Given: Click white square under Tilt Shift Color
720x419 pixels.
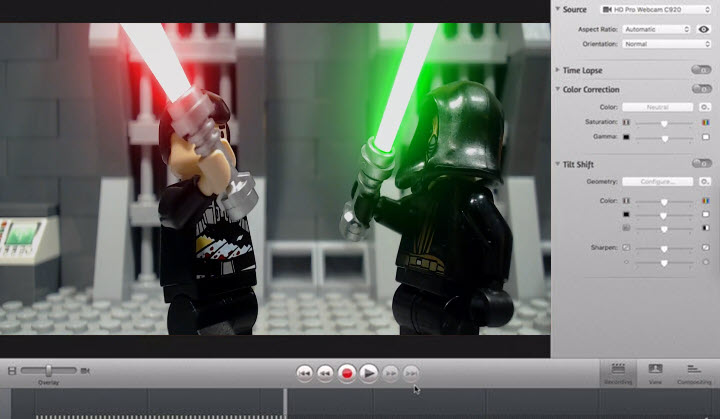Looking at the screenshot, I should pyautogui.click(x=706, y=214).
